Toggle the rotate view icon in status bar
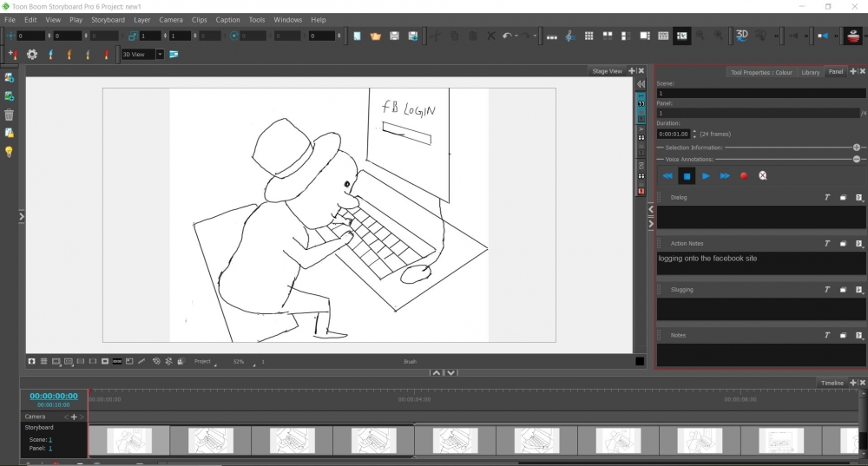Viewport: 868px width, 466px height. point(156,361)
